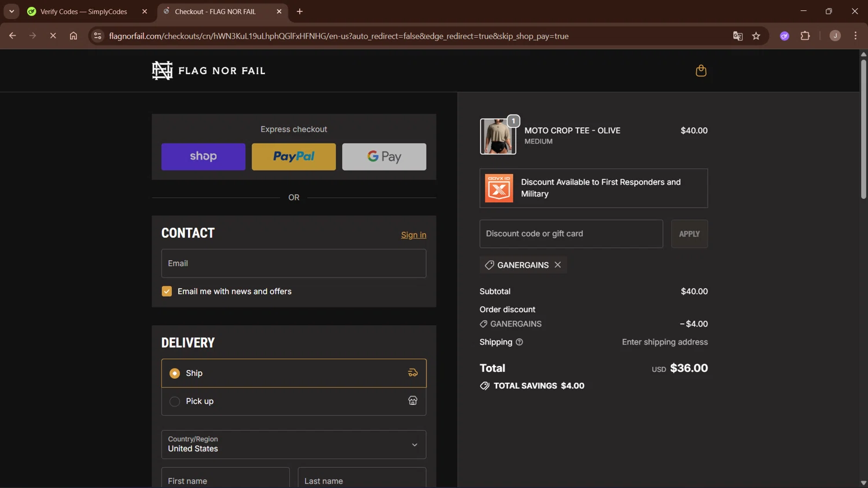Click the Enter shipping address text

click(665, 342)
